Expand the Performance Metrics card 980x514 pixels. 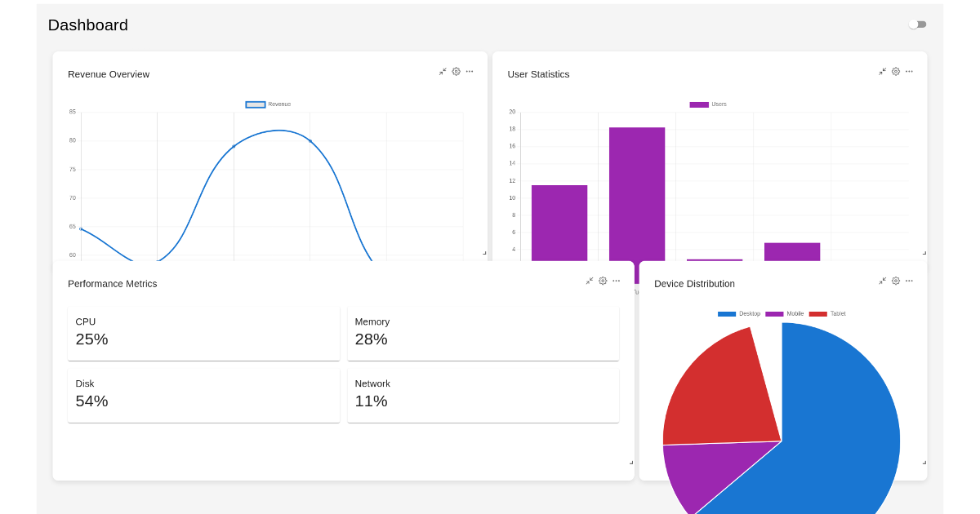click(x=590, y=280)
